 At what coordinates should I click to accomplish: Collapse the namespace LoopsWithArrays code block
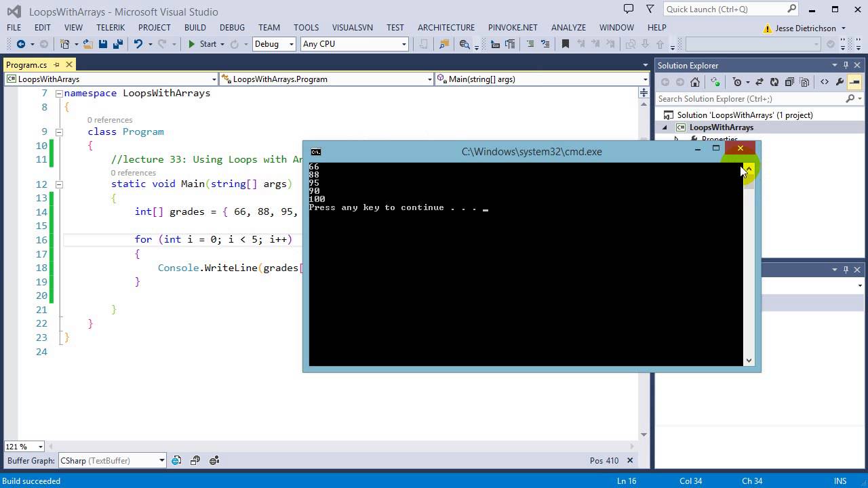click(59, 94)
